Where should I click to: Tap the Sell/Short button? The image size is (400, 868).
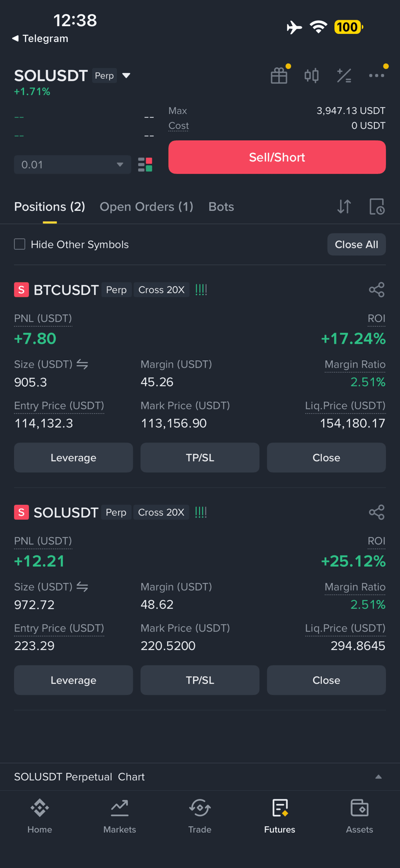pos(277,157)
